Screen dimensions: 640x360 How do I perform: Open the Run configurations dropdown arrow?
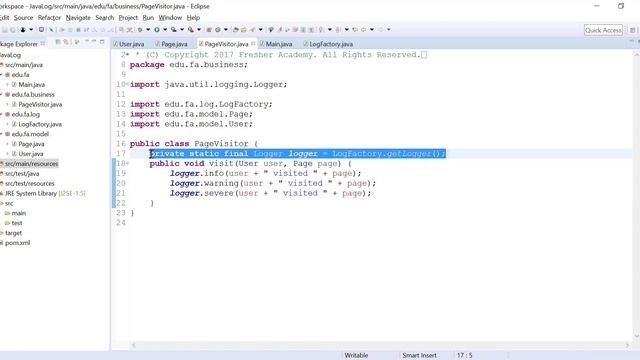point(165,29)
